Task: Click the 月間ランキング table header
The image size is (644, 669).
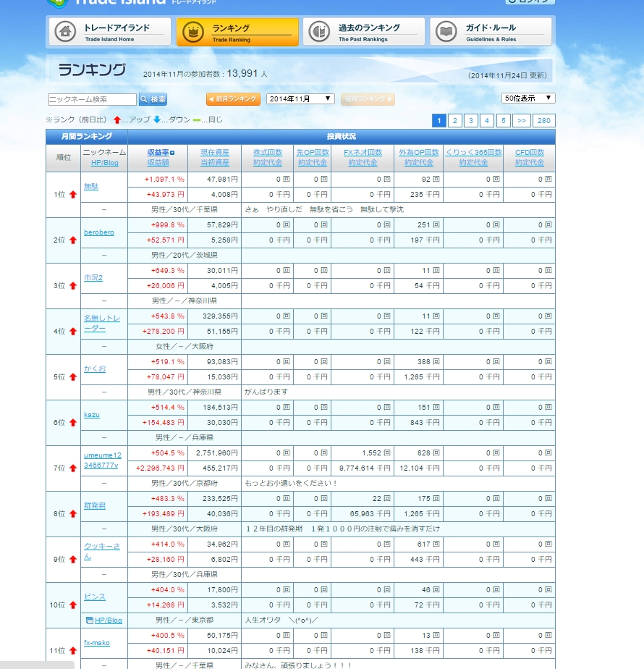Action: pyautogui.click(x=87, y=136)
